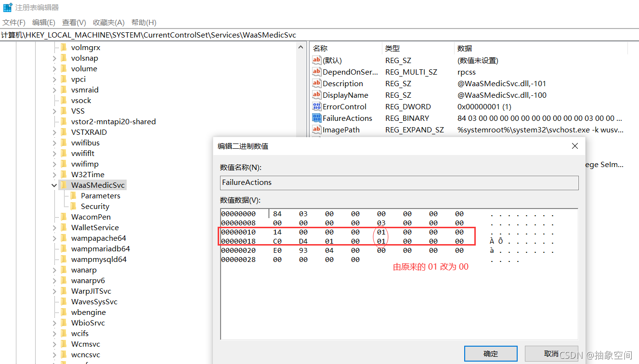639x364 pixels.
Task: Click the DependOnService value icon
Action: [x=316, y=72]
